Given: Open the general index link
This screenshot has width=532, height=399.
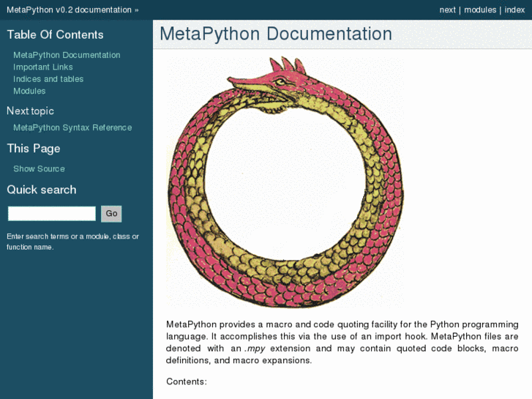Looking at the screenshot, I should pyautogui.click(x=514, y=10).
